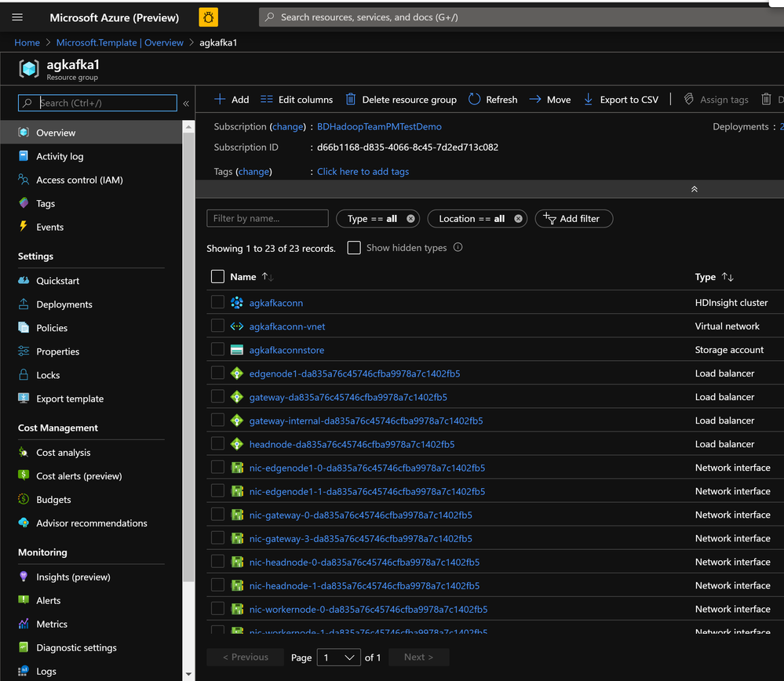
Task: Check the nic-workernode-0 row checkbox
Action: (217, 609)
